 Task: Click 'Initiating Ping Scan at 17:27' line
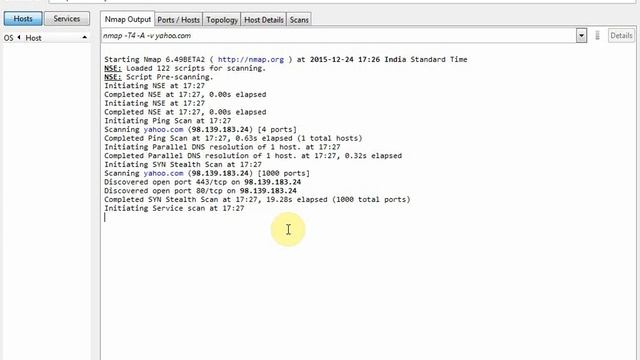(168, 121)
